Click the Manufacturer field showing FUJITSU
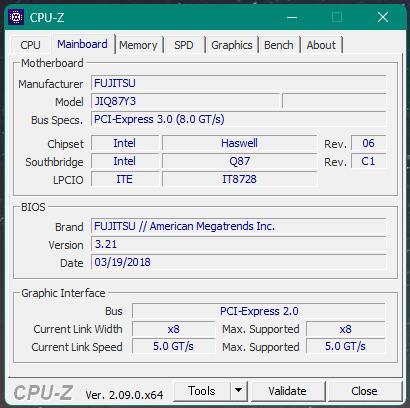This screenshot has height=408, width=410. point(239,83)
